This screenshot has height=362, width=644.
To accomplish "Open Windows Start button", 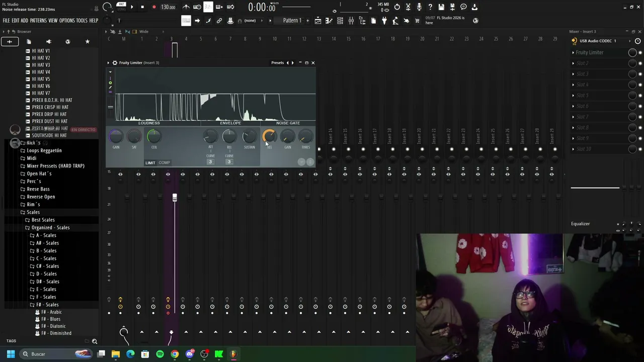I will [11, 354].
